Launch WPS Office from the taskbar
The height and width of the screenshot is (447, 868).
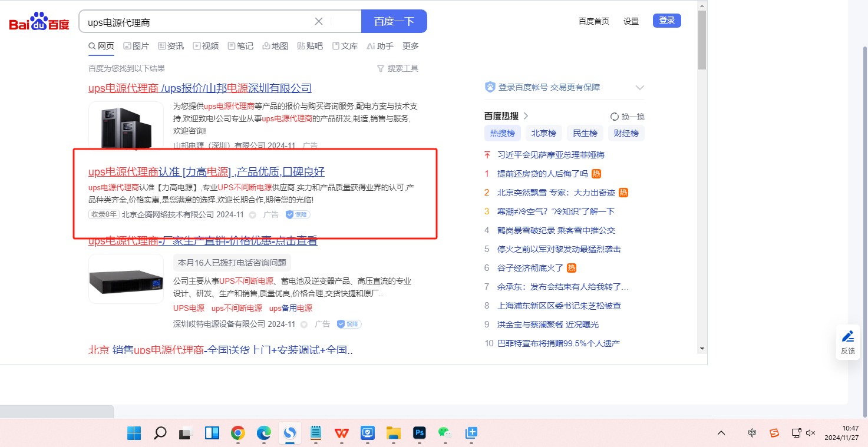point(342,433)
